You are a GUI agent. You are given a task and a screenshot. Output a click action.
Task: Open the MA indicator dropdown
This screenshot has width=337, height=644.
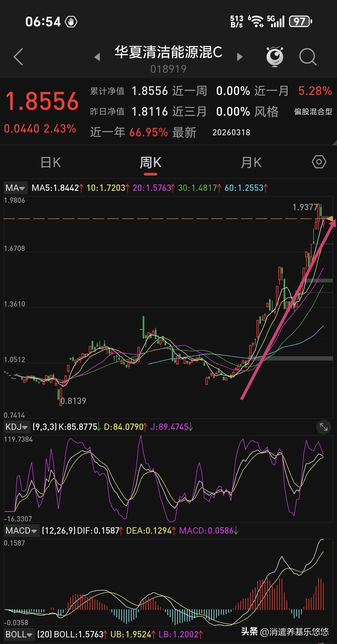[15, 188]
